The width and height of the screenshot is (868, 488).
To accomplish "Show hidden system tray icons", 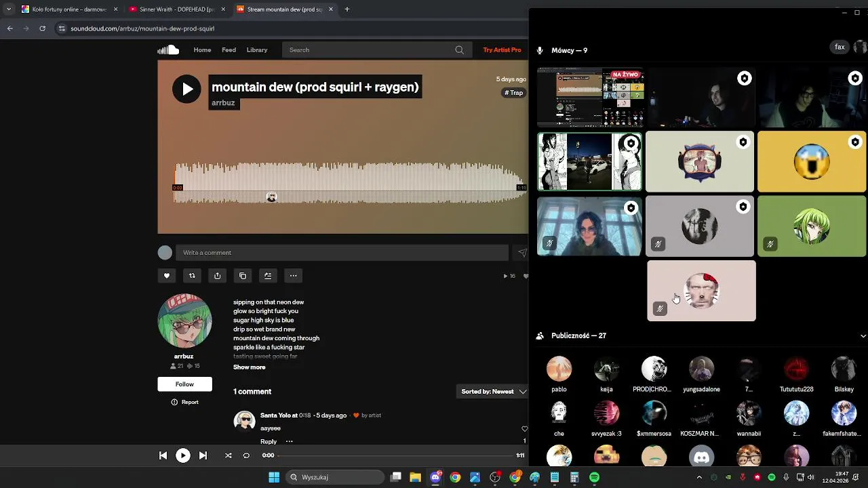I will 699,477.
